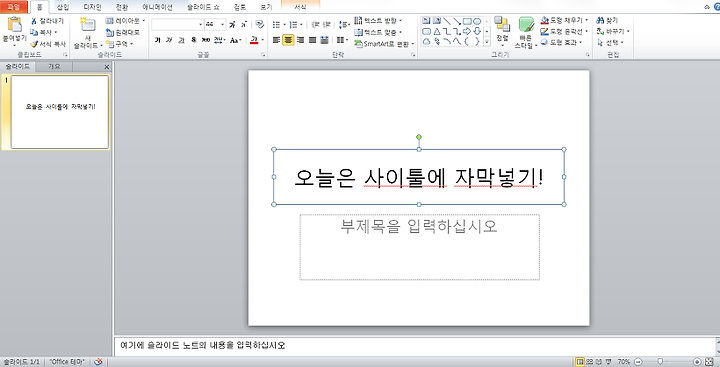Switch to the Review (검토) tab
The image size is (720, 367).
point(239,7)
